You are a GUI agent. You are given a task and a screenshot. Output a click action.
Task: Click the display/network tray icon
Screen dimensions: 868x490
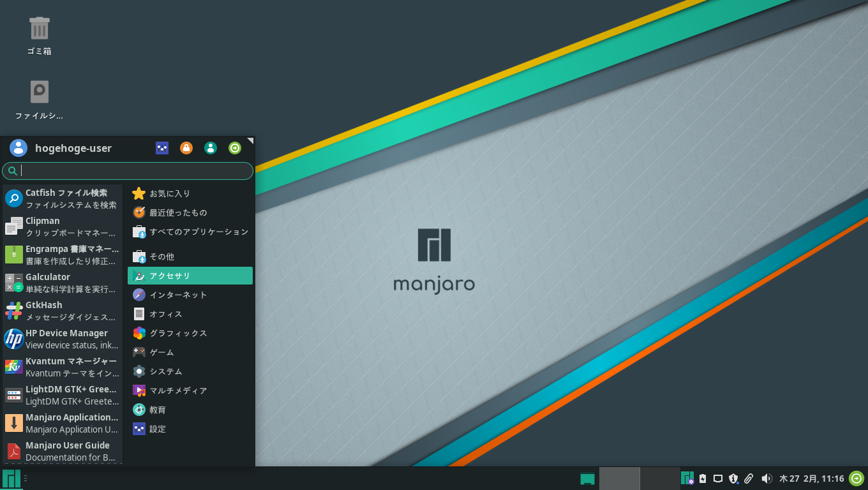click(718, 479)
